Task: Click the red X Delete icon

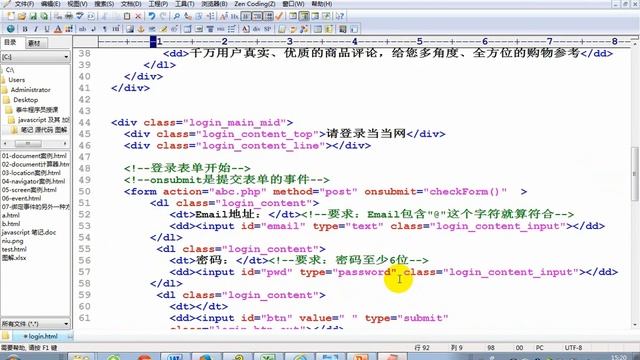Action: (x=138, y=16)
